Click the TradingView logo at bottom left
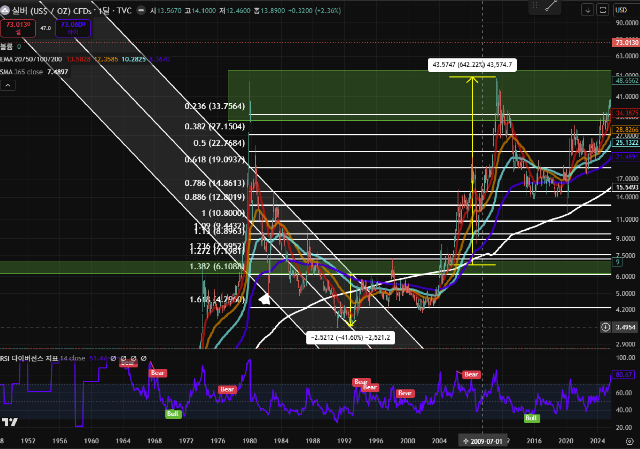640x449 pixels. click(10, 422)
